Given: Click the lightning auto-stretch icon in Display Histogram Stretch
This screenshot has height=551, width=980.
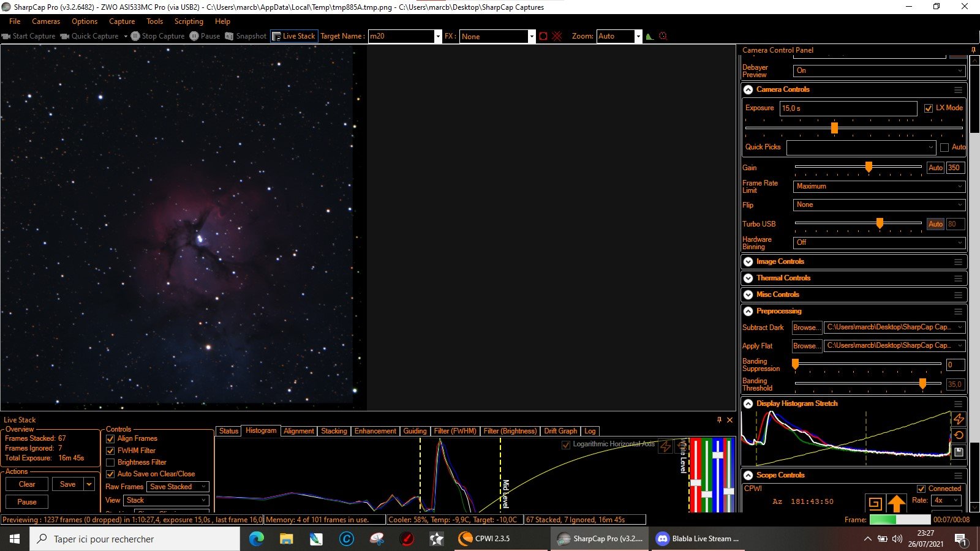Looking at the screenshot, I should coord(959,419).
